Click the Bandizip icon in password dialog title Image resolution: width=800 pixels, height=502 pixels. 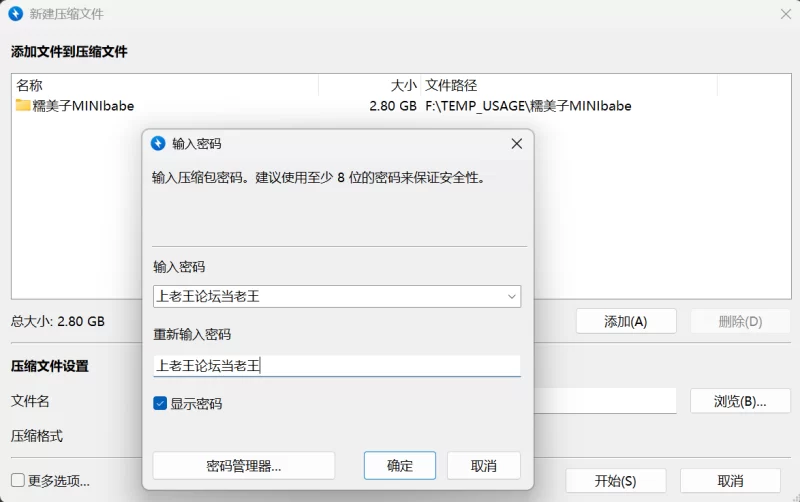click(x=158, y=143)
